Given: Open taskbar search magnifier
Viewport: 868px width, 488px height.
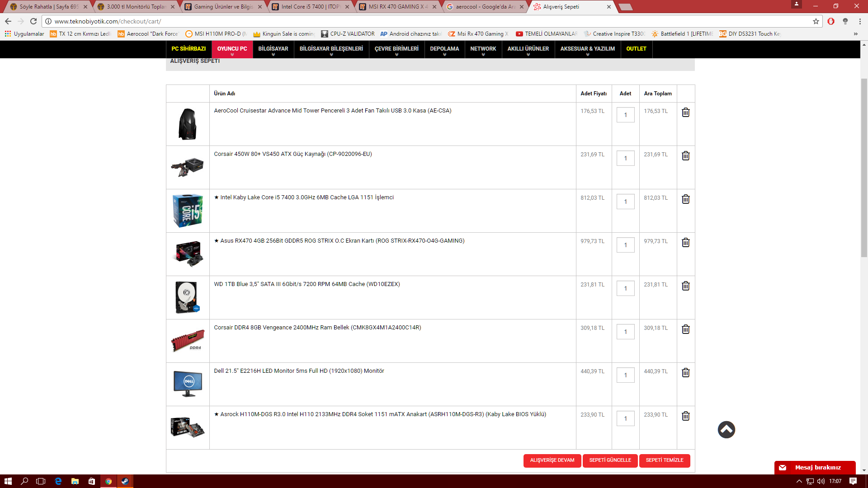Looking at the screenshot, I should (24, 481).
